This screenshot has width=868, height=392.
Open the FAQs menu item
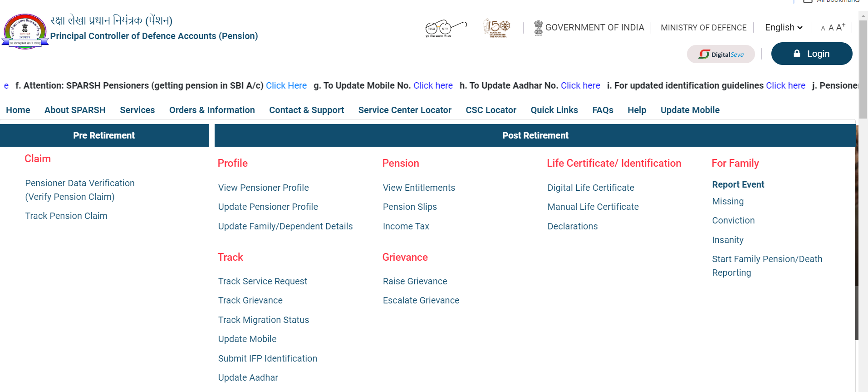602,110
